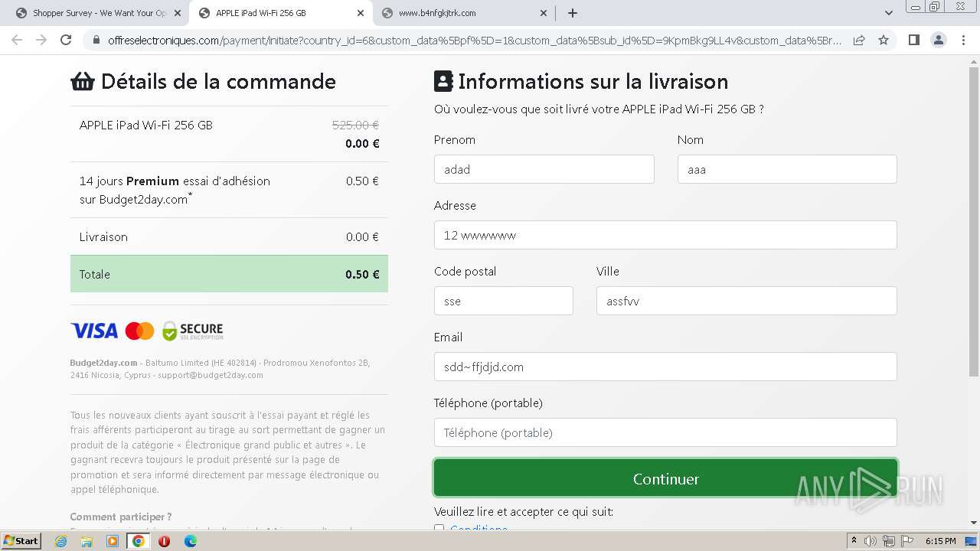Click the 6:15 PM system clock
Image resolution: width=980 pixels, height=551 pixels.
[941, 541]
